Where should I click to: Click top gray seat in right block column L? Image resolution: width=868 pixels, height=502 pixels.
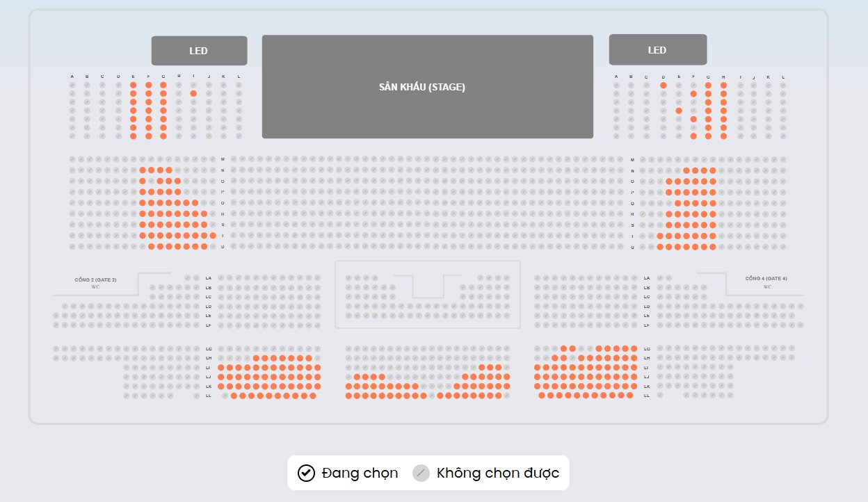coord(783,85)
